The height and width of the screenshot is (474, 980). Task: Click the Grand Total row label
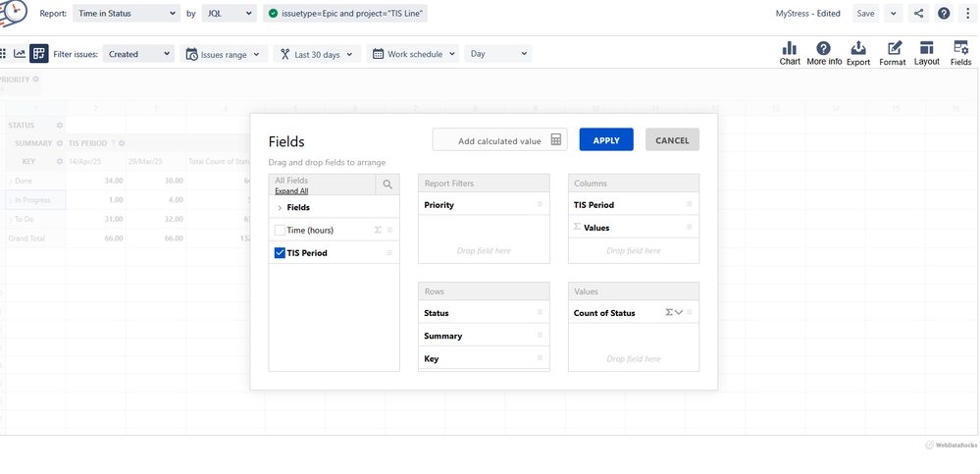pos(26,238)
